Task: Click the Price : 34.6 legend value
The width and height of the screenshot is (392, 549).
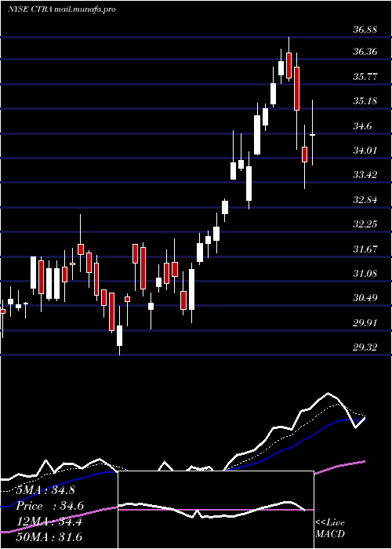Action: [49, 506]
